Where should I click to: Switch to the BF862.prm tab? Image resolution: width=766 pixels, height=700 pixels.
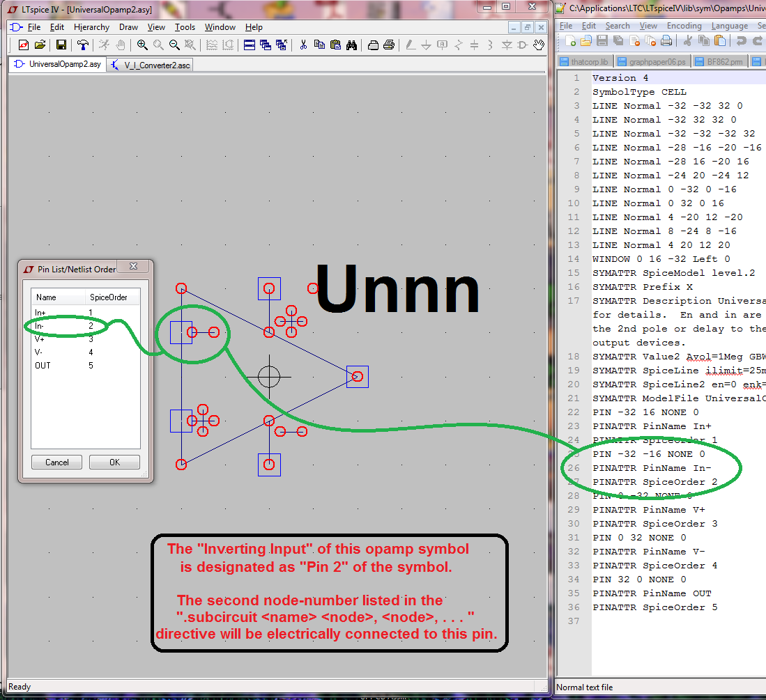pyautogui.click(x=719, y=61)
